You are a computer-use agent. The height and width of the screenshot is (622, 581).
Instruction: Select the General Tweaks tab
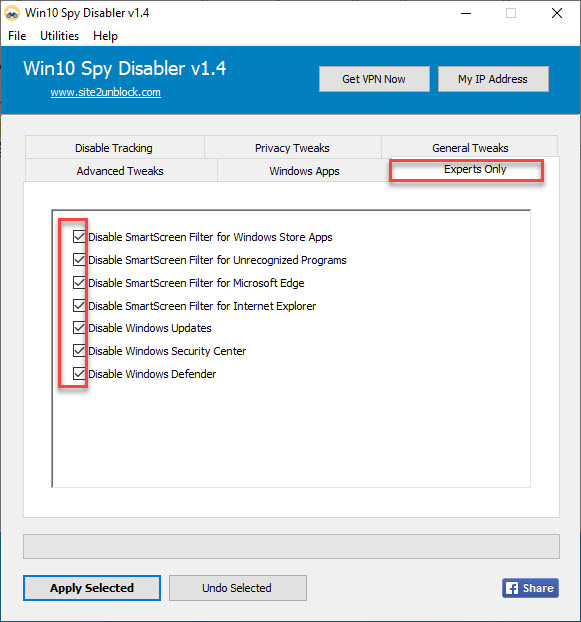click(470, 148)
